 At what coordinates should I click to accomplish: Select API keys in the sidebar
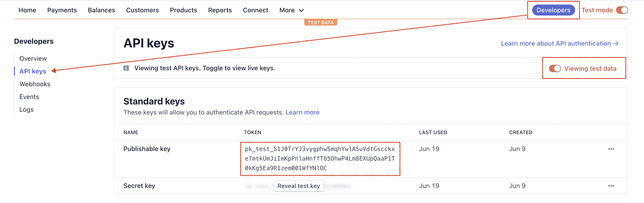tap(33, 71)
